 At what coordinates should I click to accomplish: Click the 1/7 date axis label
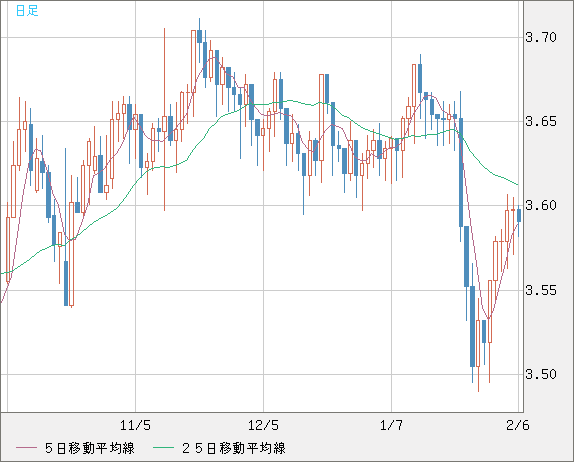[x=391, y=425]
